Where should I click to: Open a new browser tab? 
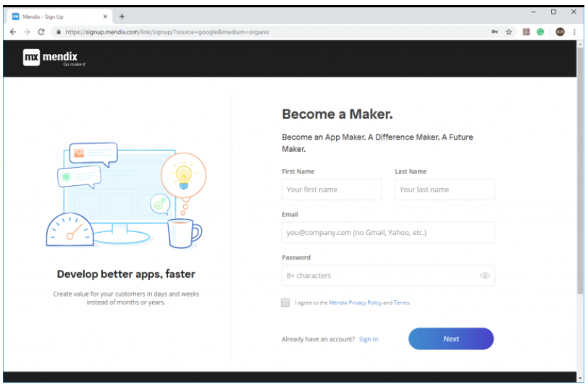122,17
